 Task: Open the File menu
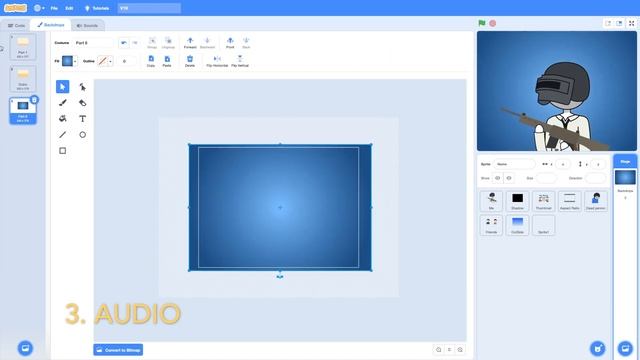tap(54, 8)
